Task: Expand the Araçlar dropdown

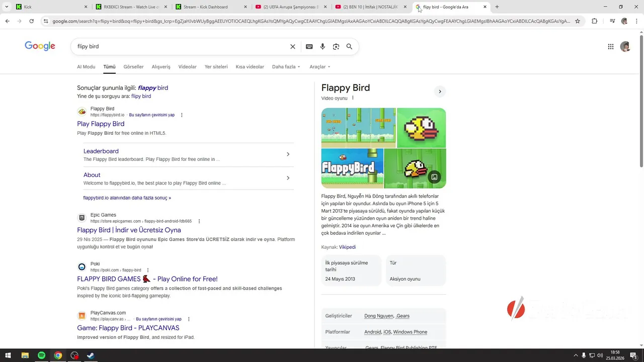Action: pos(320,67)
